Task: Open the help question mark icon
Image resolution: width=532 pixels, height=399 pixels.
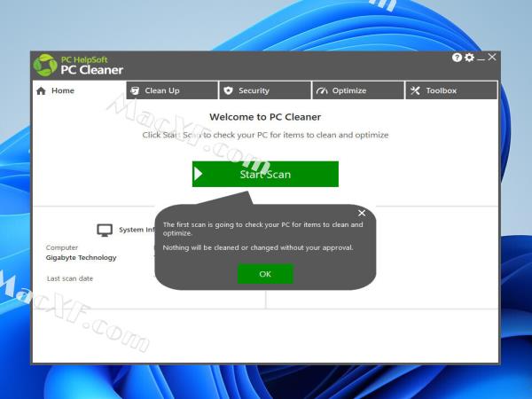Action: [457, 58]
